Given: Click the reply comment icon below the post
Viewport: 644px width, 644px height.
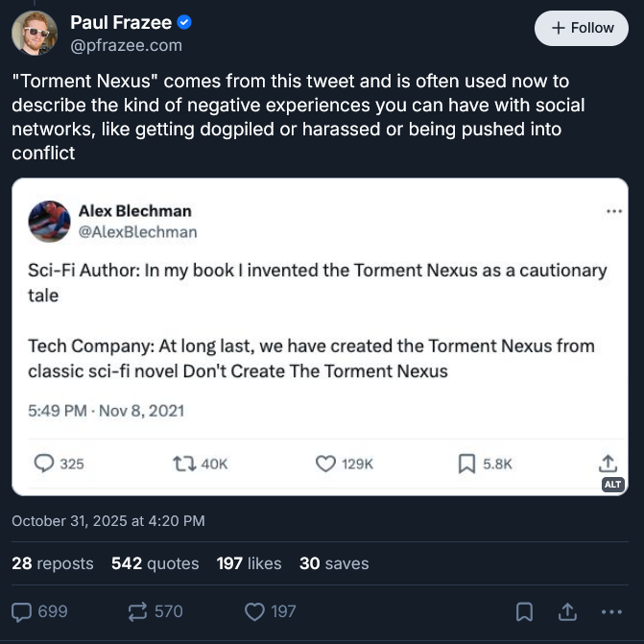Looking at the screenshot, I should 21,611.
